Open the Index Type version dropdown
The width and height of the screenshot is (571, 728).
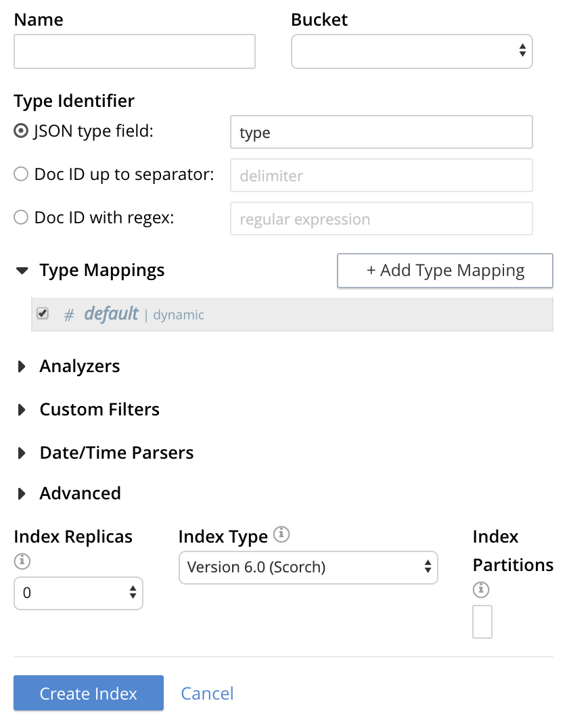pos(308,567)
